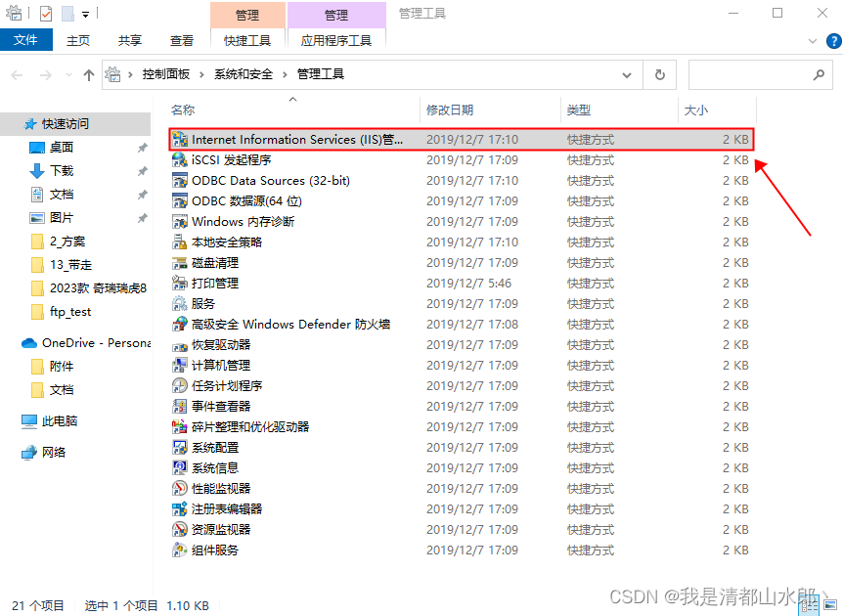Screen dimensions: 843x616
Task: Click the 高级安全 Windows Defender 防火墙 icon
Action: [180, 324]
